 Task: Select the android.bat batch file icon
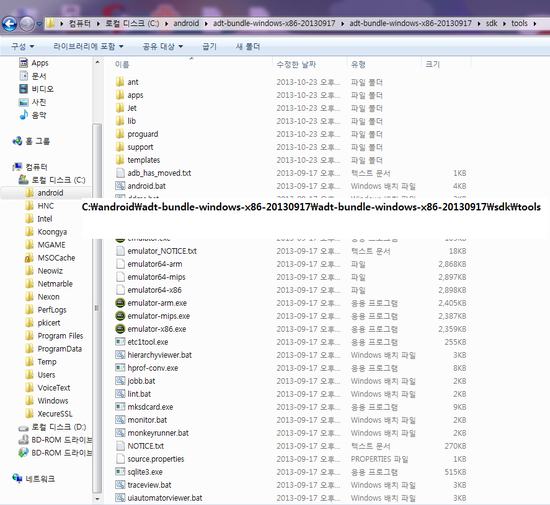(120, 186)
